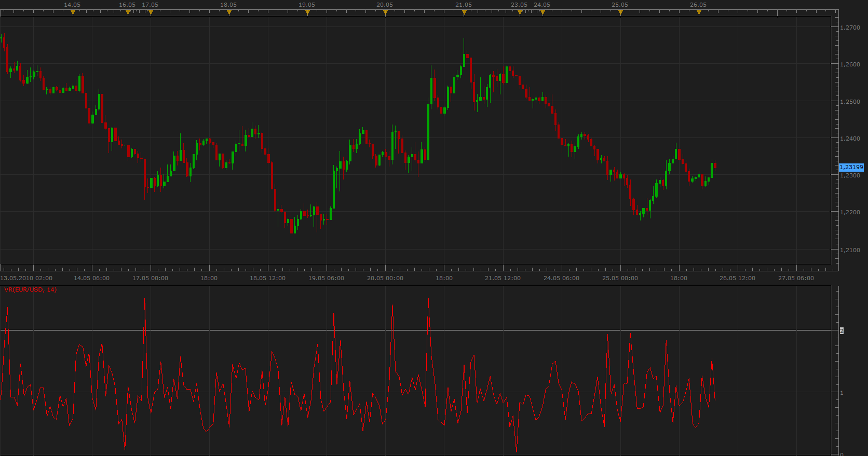Select the 21.05 day marker triangle
The width and height of the screenshot is (868, 456).
click(464, 13)
